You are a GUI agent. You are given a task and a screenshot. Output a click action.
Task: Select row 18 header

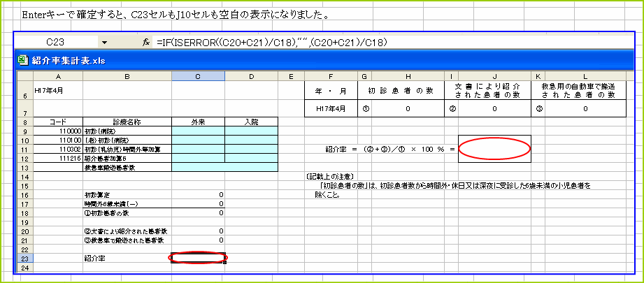point(25,213)
